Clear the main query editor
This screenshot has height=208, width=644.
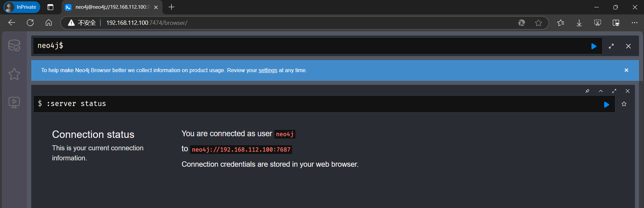(628, 46)
